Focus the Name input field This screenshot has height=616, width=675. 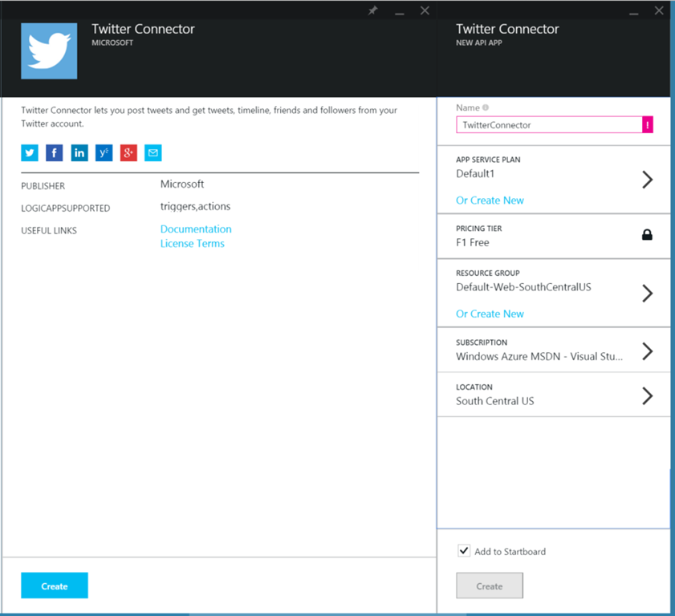(x=549, y=125)
